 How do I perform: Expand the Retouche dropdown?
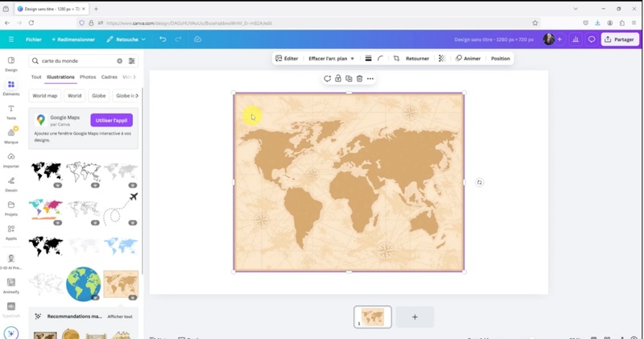pyautogui.click(x=126, y=39)
